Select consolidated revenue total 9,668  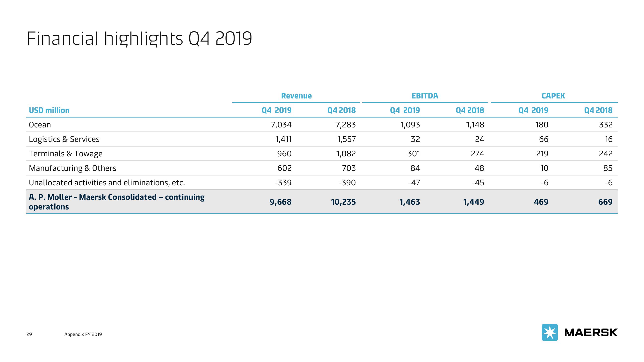[280, 202]
